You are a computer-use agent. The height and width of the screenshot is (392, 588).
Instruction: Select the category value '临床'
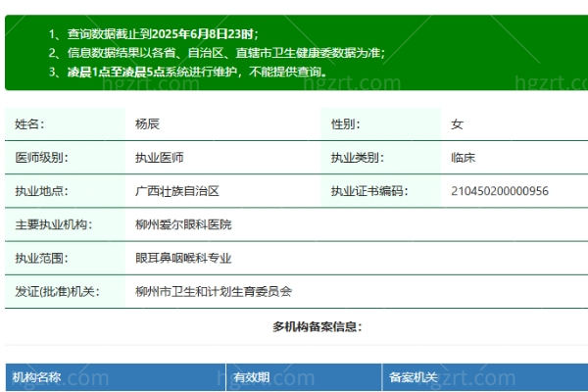click(464, 158)
